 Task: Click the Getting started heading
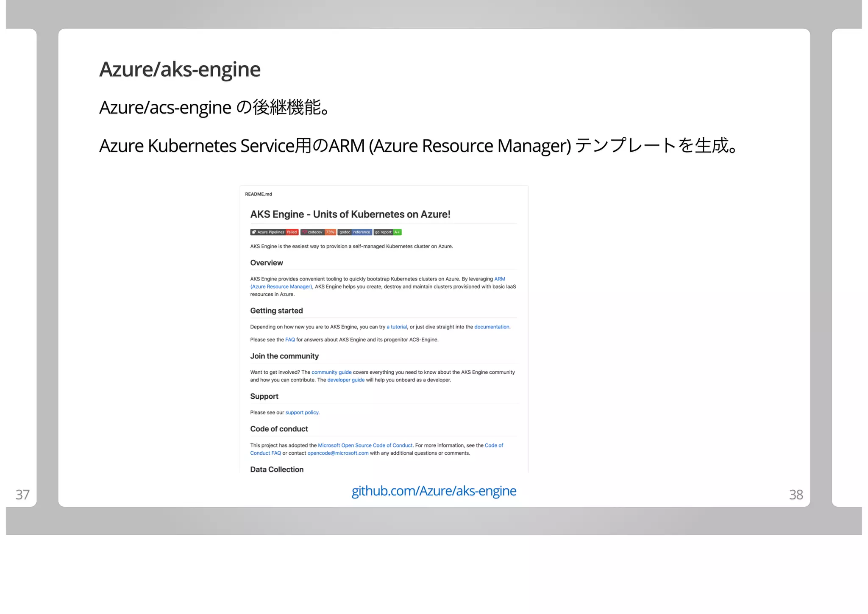276,311
